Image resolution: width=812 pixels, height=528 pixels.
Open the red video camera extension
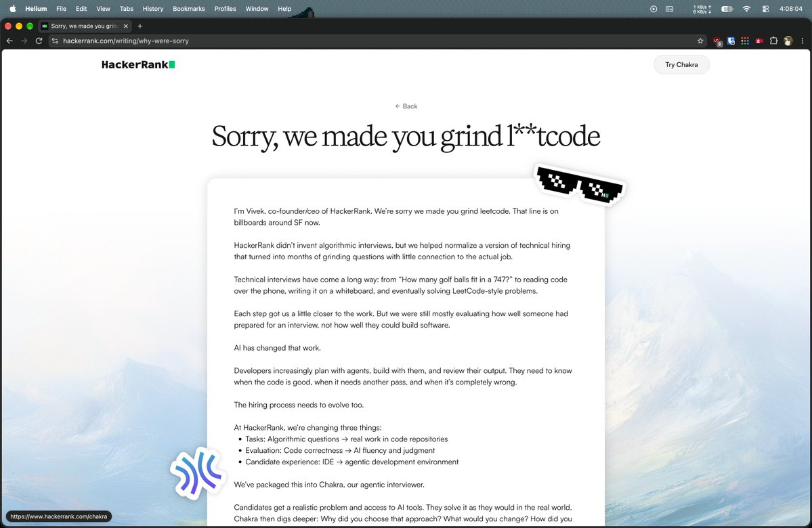759,41
